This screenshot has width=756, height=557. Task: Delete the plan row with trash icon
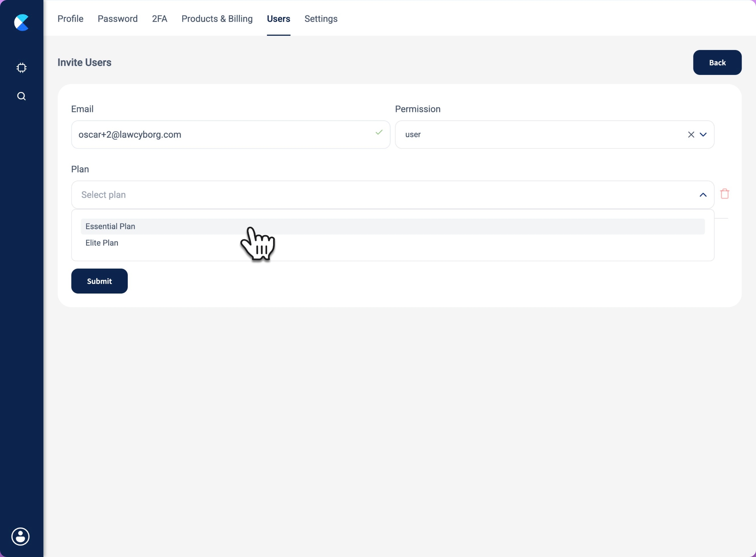coord(724,194)
